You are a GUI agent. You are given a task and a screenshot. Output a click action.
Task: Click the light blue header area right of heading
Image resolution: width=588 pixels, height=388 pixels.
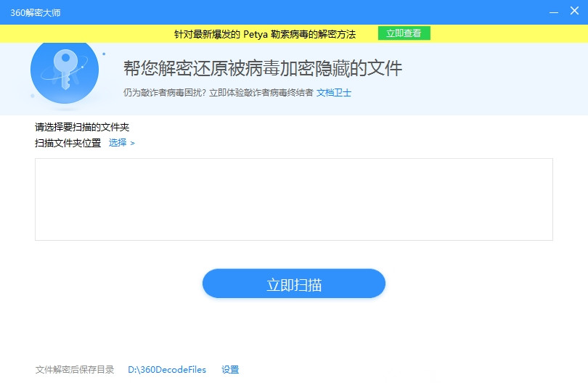point(494,73)
